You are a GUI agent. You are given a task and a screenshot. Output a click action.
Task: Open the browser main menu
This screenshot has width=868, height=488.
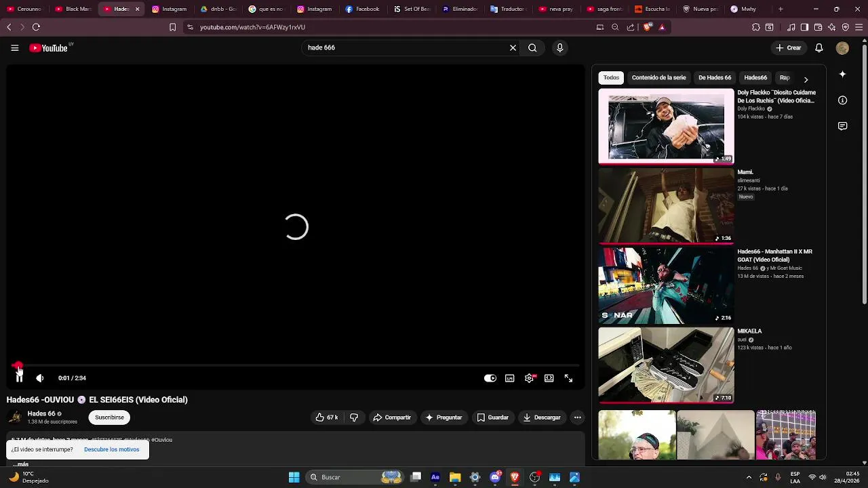click(x=859, y=27)
